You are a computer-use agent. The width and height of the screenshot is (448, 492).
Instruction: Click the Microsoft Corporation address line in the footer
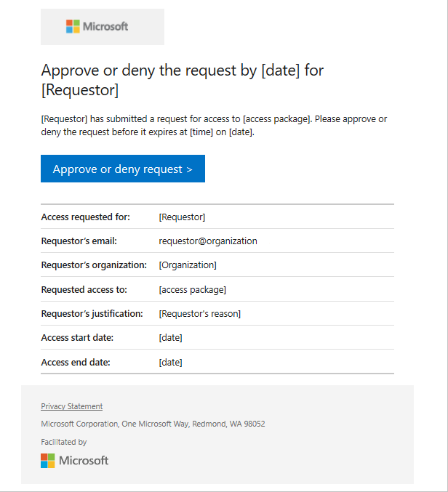(153, 424)
